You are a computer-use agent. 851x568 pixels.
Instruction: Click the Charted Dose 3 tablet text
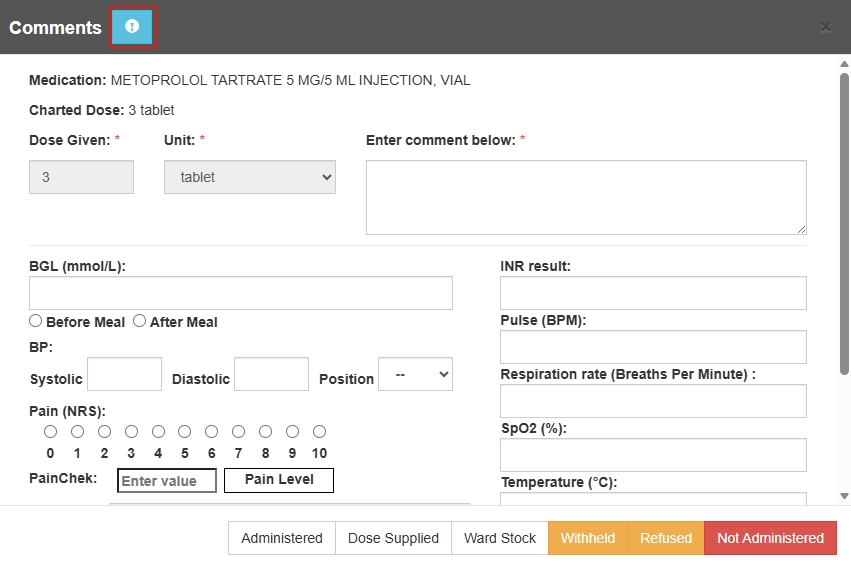(x=101, y=110)
